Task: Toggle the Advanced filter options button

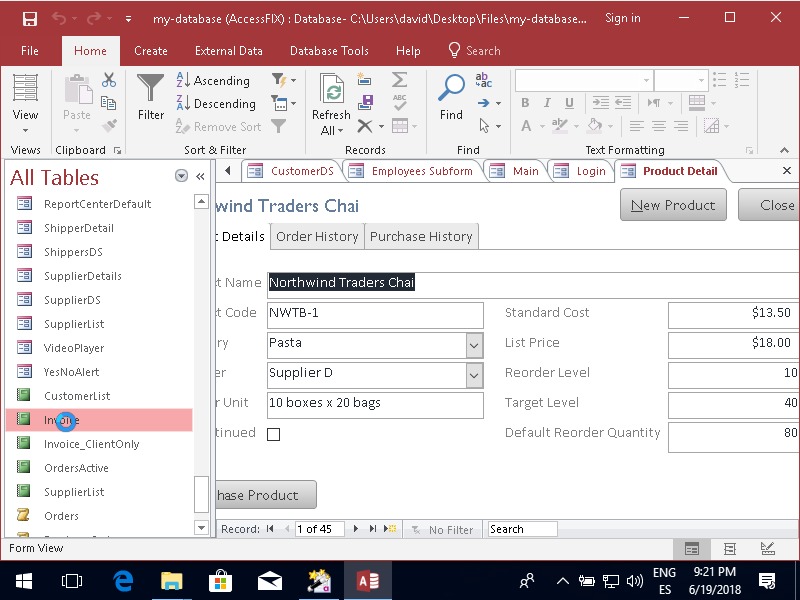Action: pyautogui.click(x=283, y=103)
